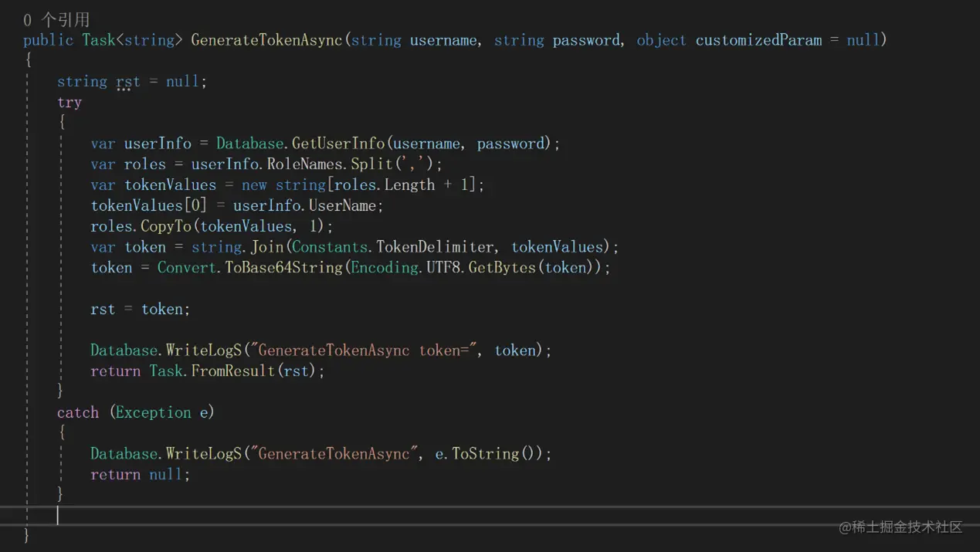Click the customizedParam parameter name

click(x=758, y=40)
